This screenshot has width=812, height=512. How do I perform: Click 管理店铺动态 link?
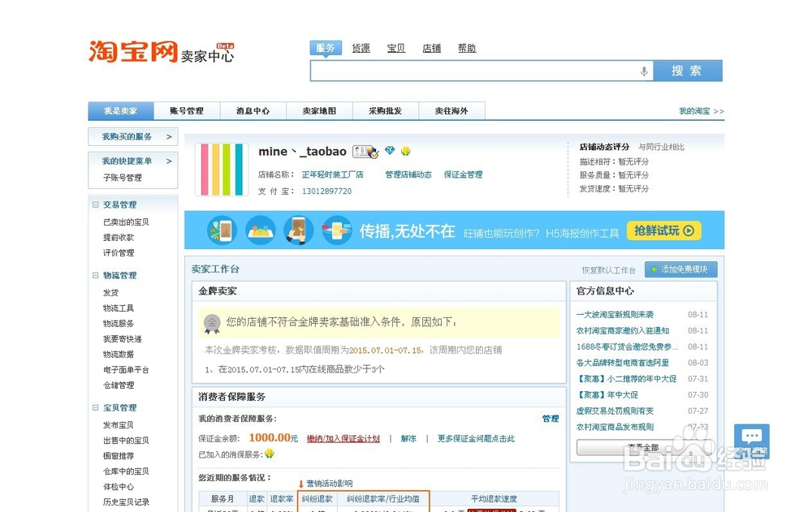click(408, 174)
